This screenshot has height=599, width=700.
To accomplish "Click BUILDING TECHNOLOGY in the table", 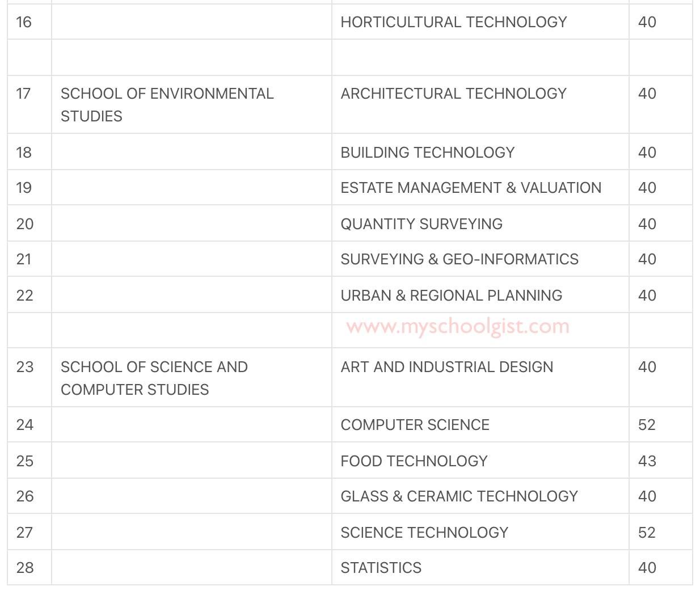I will pyautogui.click(x=427, y=153).
